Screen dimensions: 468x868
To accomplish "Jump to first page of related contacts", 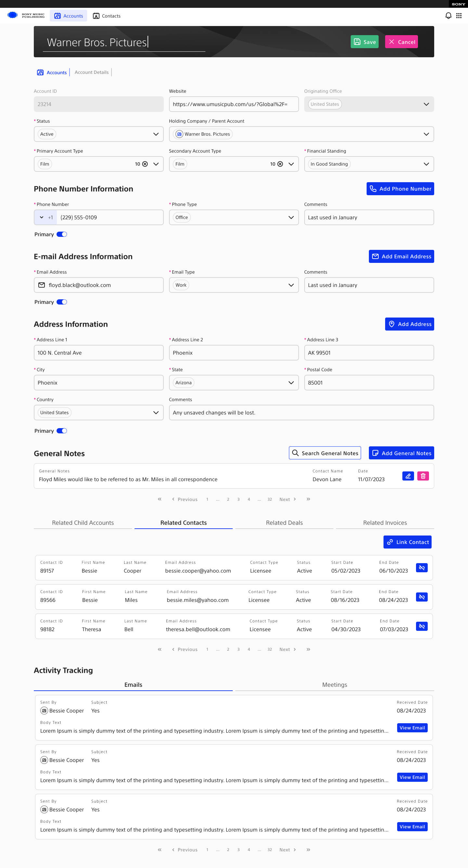I will [x=160, y=649].
